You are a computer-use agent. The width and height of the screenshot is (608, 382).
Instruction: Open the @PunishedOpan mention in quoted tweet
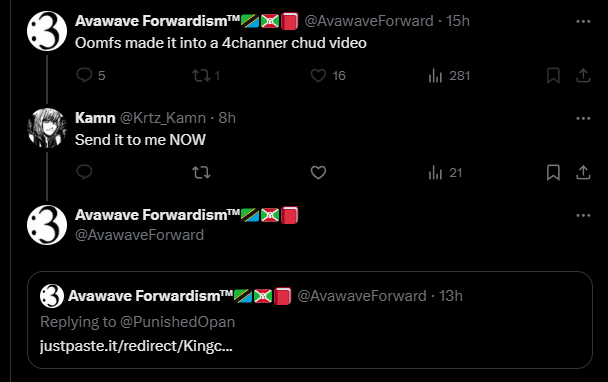[x=178, y=322]
